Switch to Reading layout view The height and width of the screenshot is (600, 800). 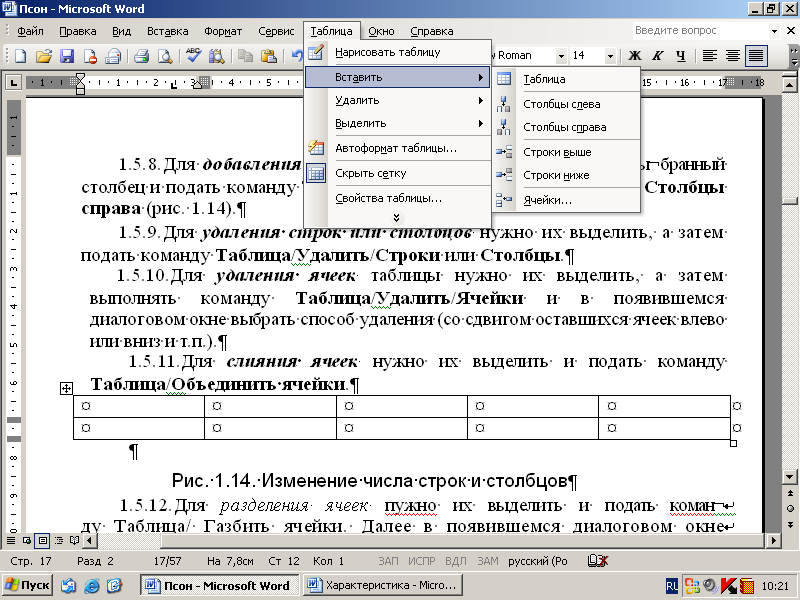click(x=74, y=540)
